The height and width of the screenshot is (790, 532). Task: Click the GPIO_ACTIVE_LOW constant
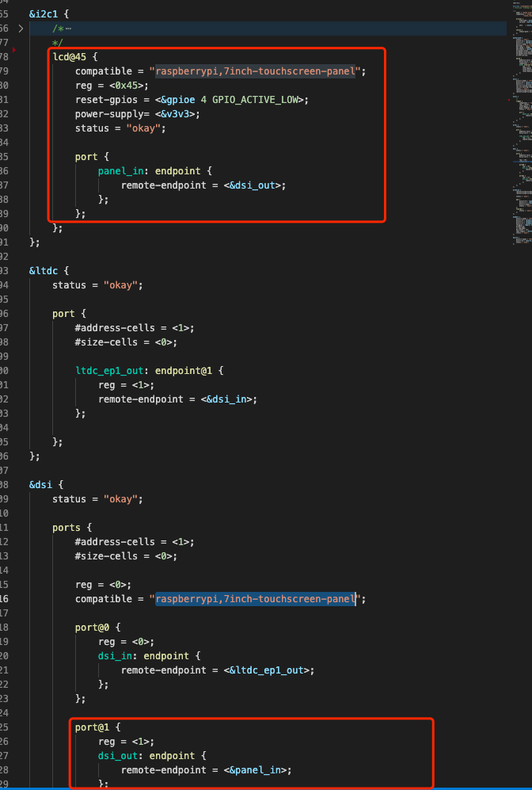click(255, 100)
